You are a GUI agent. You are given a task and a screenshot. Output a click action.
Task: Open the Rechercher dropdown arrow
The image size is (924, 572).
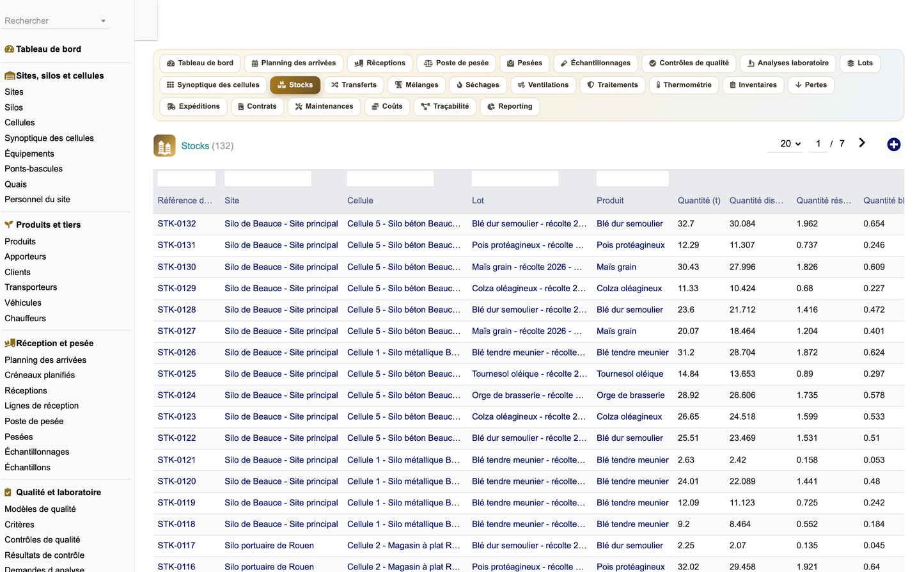point(103,21)
